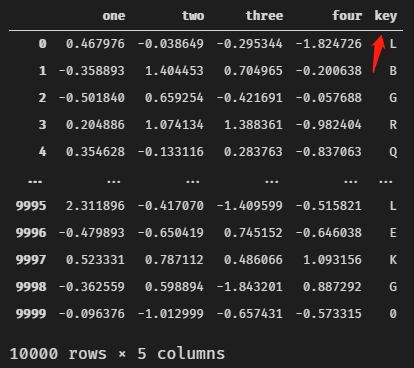Click cell value -1.843201

point(250,287)
